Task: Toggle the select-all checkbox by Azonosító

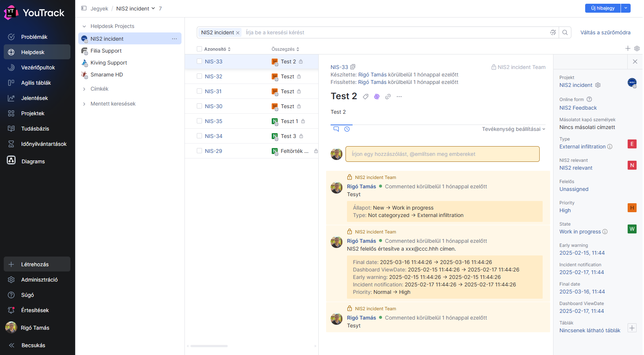Action: point(199,49)
